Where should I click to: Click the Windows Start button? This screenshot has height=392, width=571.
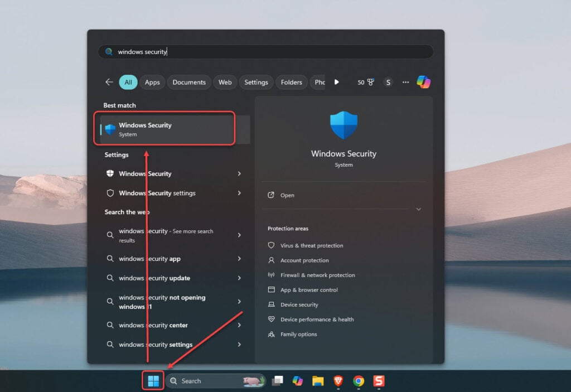pyautogui.click(x=153, y=381)
